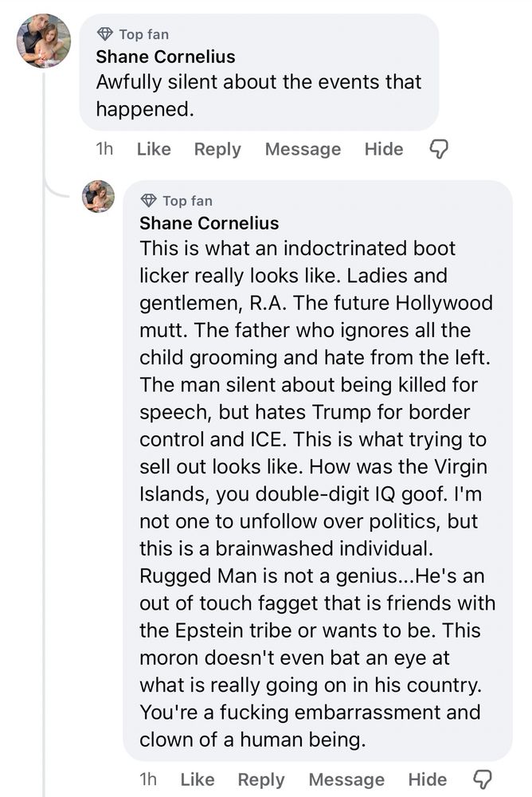
Task: Open the commenter's profile picture on the top comment
Action: [x=44, y=41]
